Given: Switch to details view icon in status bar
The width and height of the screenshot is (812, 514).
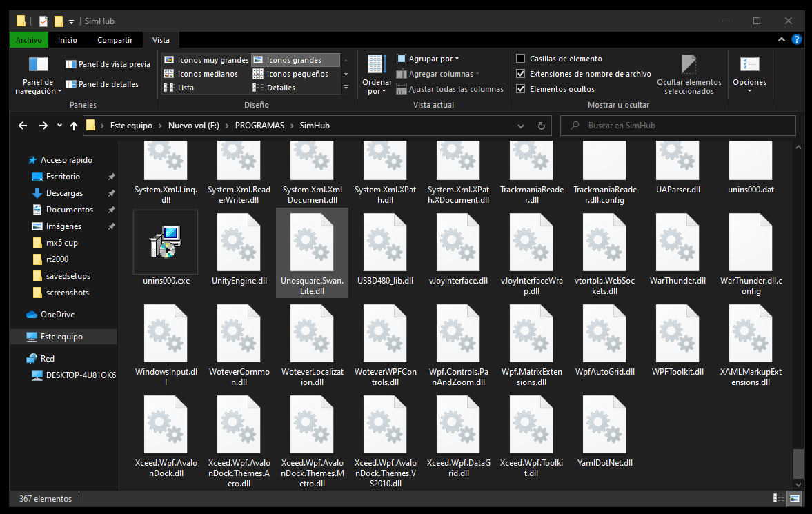Looking at the screenshot, I should coord(778,498).
